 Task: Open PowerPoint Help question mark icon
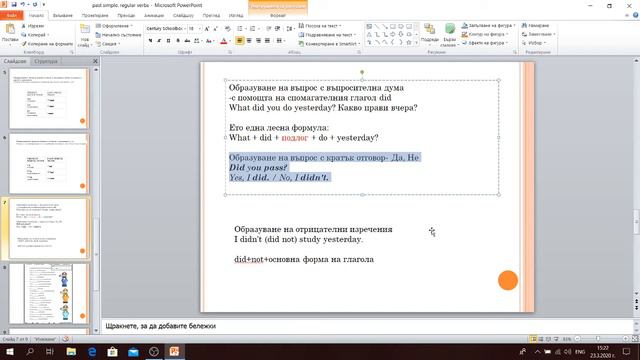tap(636, 15)
